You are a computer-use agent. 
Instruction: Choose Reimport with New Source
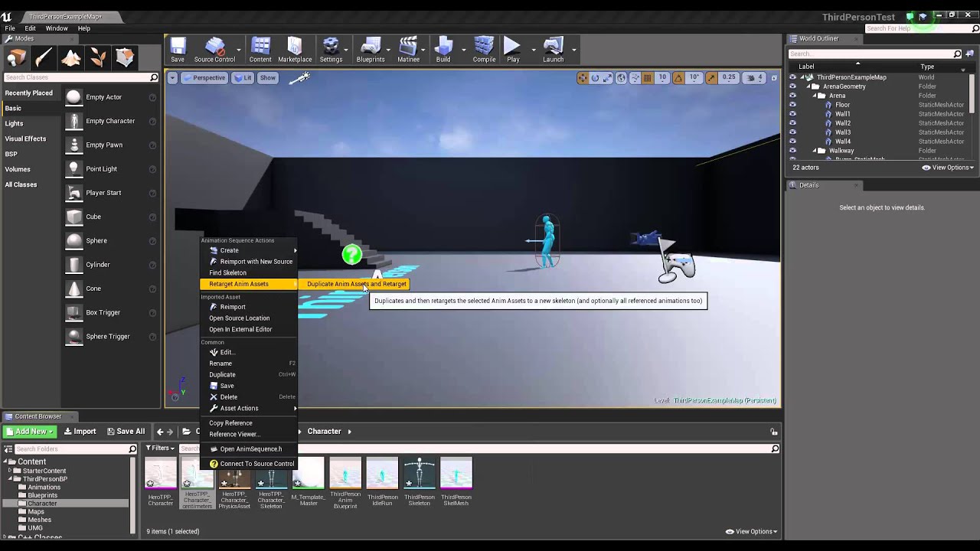pos(250,262)
